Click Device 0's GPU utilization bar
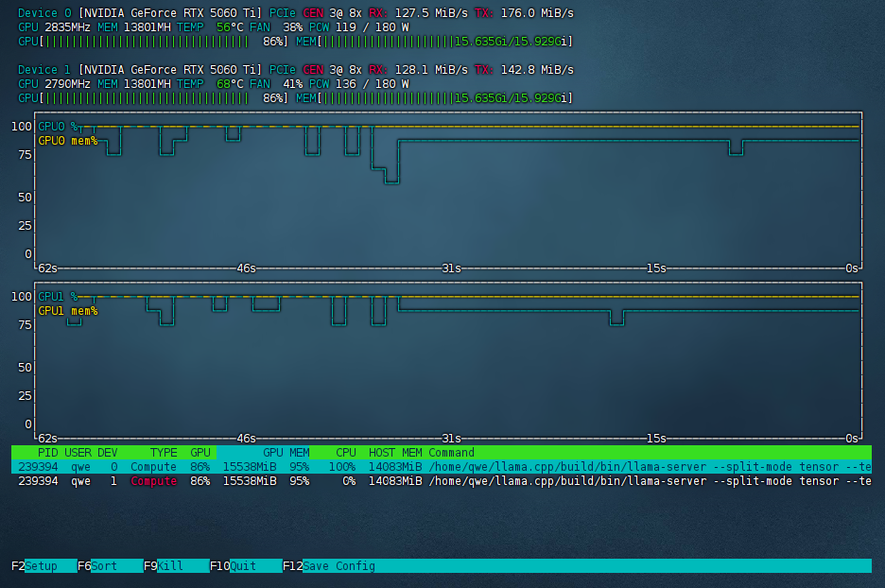The height and width of the screenshot is (588, 885). (153, 42)
